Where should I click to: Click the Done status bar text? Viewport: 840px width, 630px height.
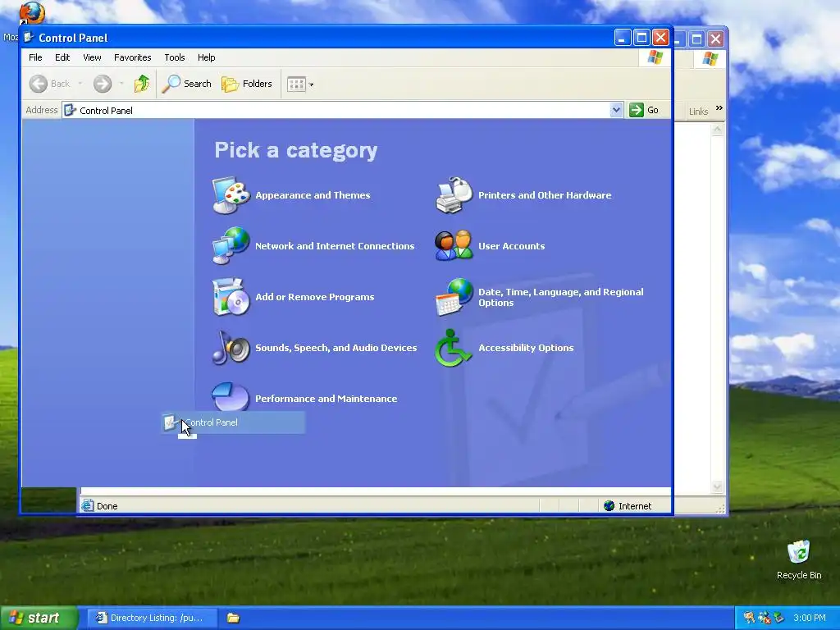click(x=107, y=505)
